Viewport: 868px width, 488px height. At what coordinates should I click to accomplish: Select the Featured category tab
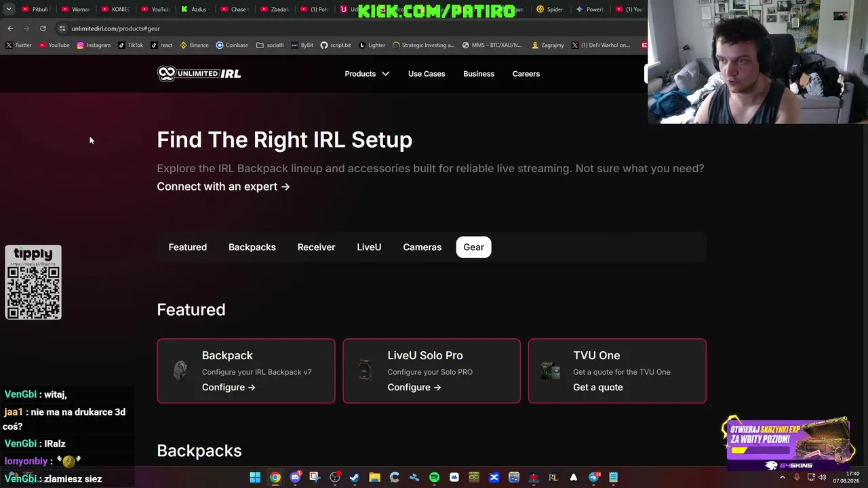[188, 247]
